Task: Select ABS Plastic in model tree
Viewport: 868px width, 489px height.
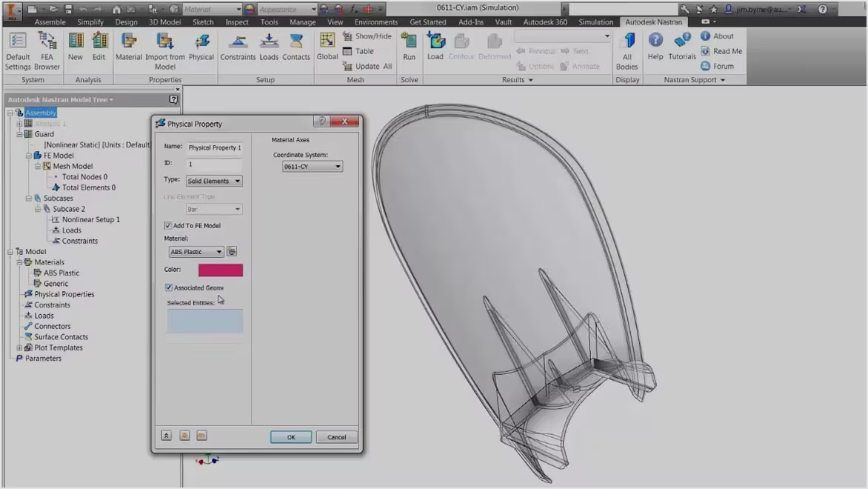Action: tap(61, 273)
